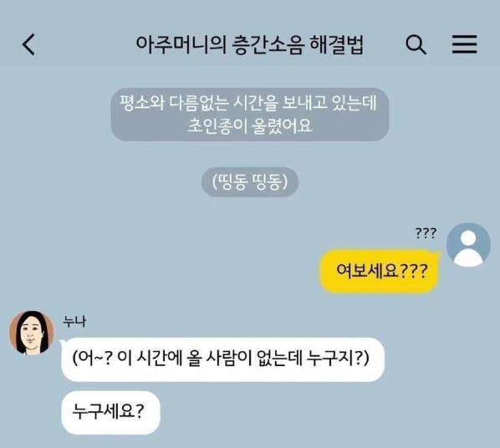The image size is (500, 448).
Task: Select the chat title 아주머니의 층간소음 해결법
Action: (250, 44)
